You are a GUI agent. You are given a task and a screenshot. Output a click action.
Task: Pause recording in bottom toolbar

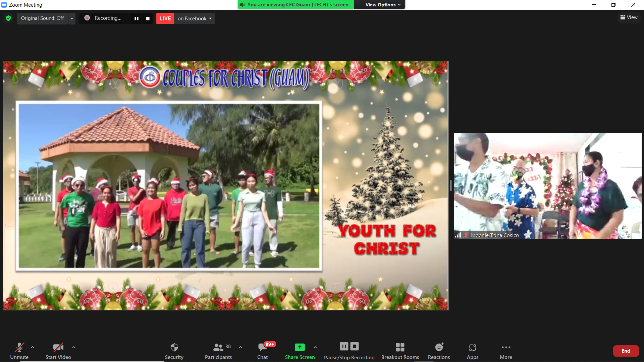(344, 346)
